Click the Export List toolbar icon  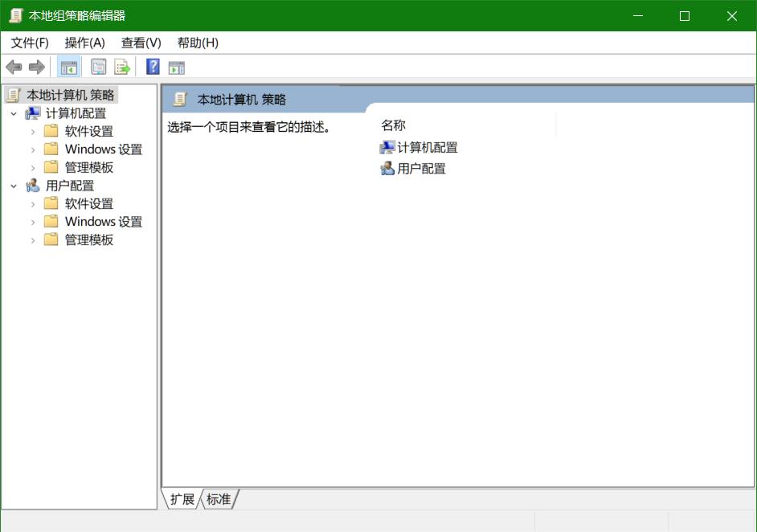point(122,67)
